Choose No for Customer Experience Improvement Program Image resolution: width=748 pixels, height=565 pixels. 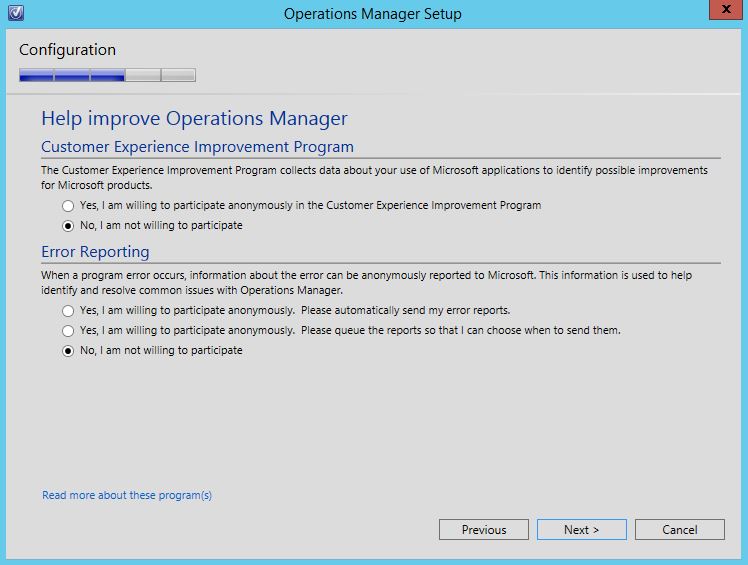pos(68,225)
